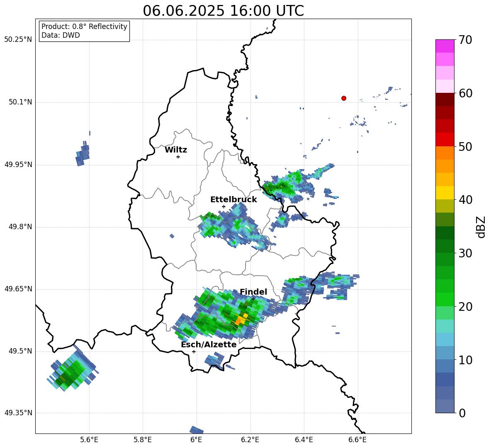
Task: Click the Product: 0.8° Reflectivity text
Action: [x=84, y=26]
